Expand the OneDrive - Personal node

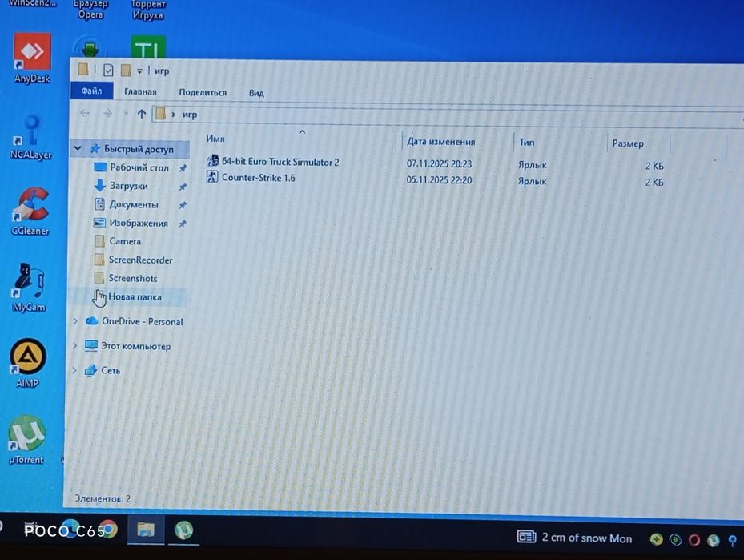point(75,321)
